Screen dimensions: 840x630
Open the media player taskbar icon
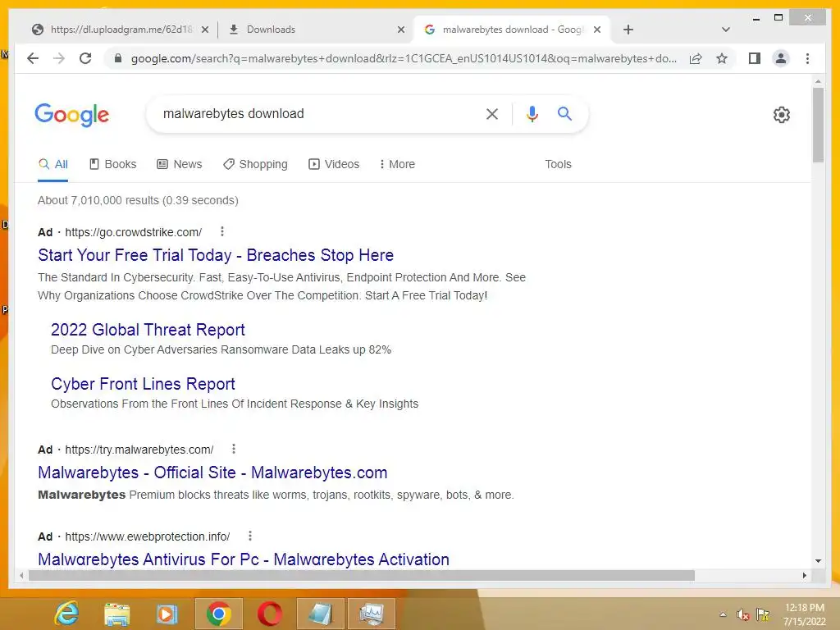point(167,613)
